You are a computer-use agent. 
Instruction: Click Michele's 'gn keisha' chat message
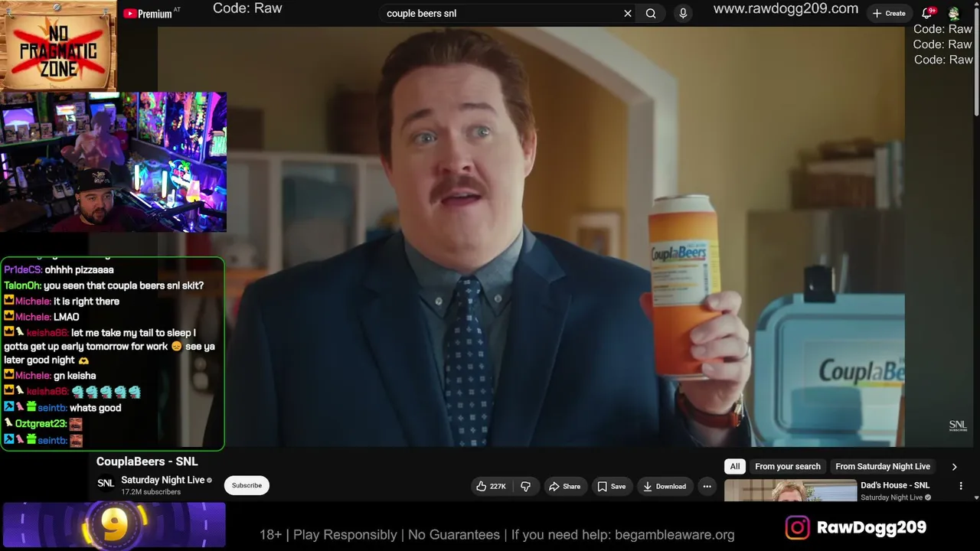tap(74, 376)
